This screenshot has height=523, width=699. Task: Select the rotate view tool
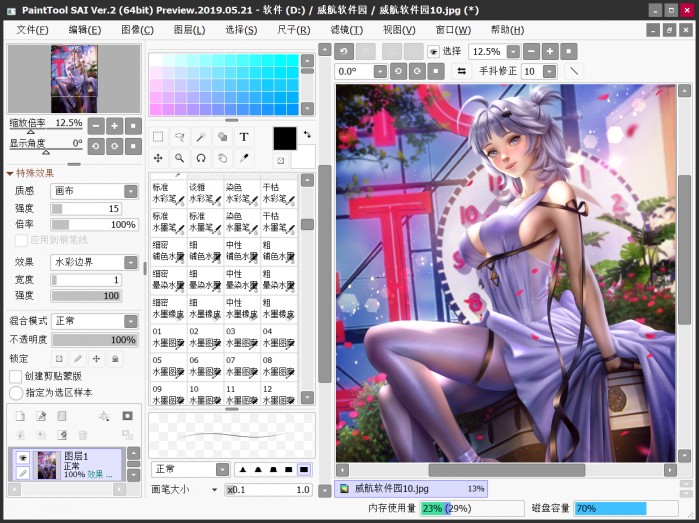pyautogui.click(x=201, y=158)
